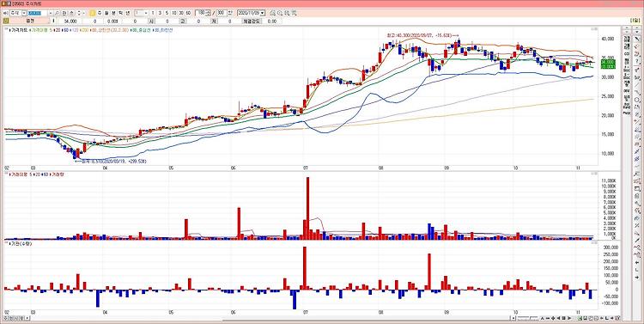Click the chart scroll left arrow

click(559, 318)
